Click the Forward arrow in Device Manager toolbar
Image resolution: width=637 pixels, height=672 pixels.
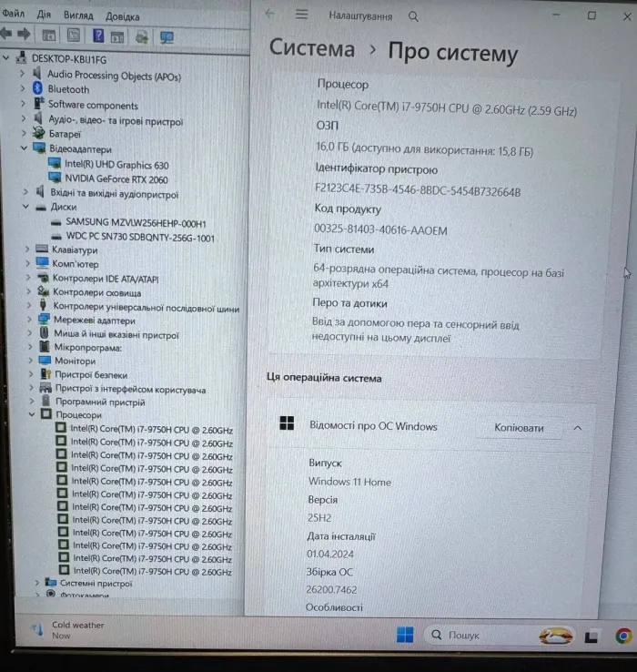[24, 34]
